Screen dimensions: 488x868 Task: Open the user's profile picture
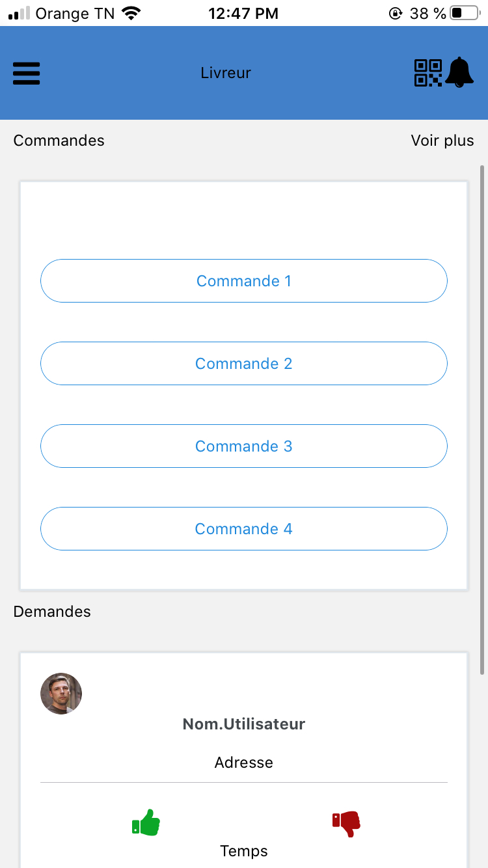click(61, 694)
